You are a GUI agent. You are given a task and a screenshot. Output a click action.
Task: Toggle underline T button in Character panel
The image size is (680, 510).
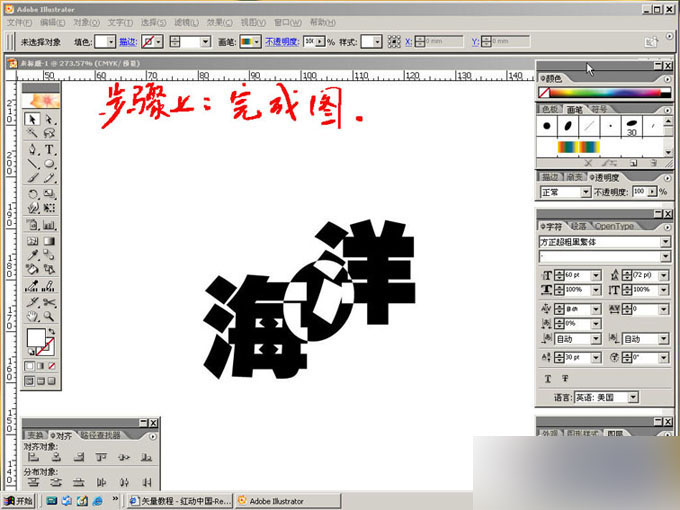click(x=548, y=379)
